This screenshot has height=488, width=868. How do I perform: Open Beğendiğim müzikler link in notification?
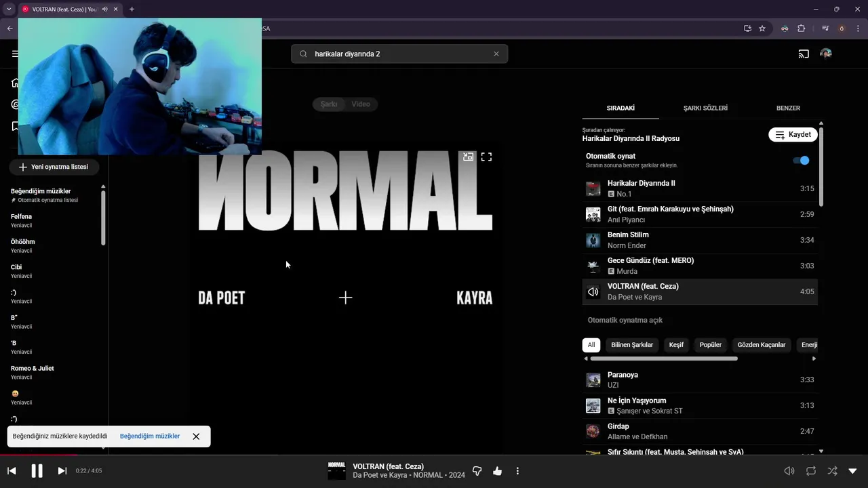point(150,436)
